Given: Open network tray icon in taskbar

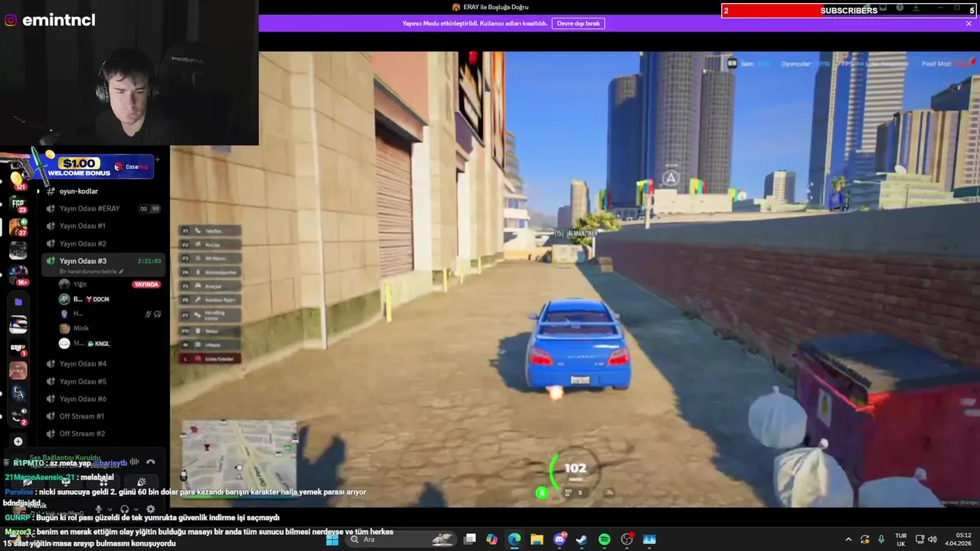Looking at the screenshot, I should (920, 540).
